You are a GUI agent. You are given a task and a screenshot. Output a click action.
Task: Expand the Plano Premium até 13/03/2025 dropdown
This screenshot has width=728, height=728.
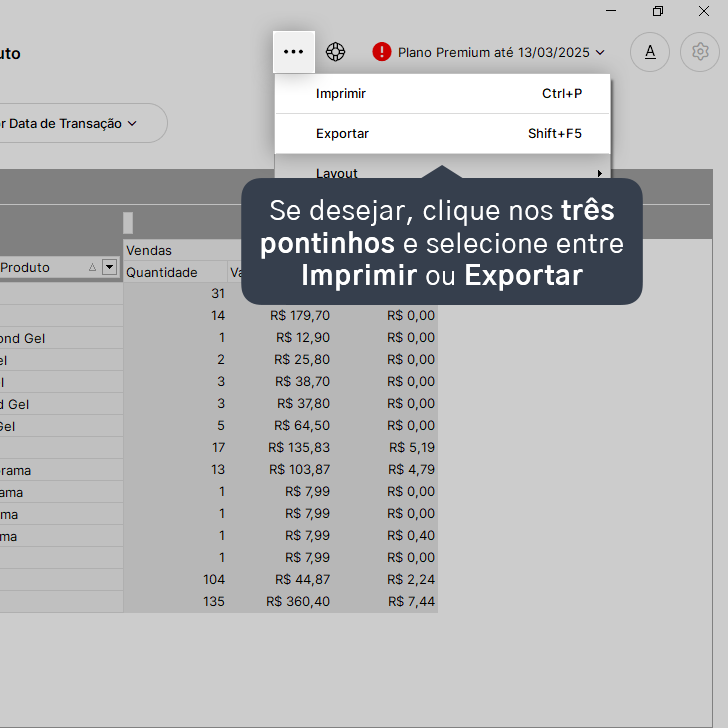tap(501, 52)
